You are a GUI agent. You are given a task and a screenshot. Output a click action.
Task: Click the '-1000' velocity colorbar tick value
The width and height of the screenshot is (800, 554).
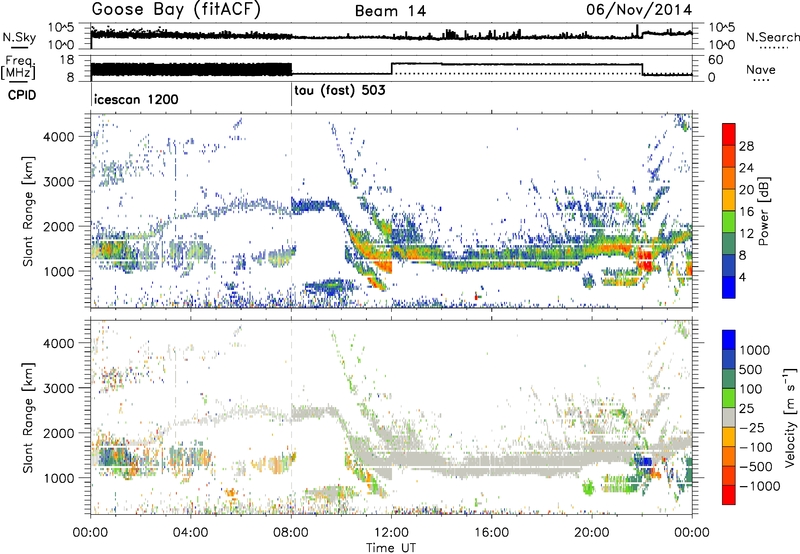(x=760, y=486)
